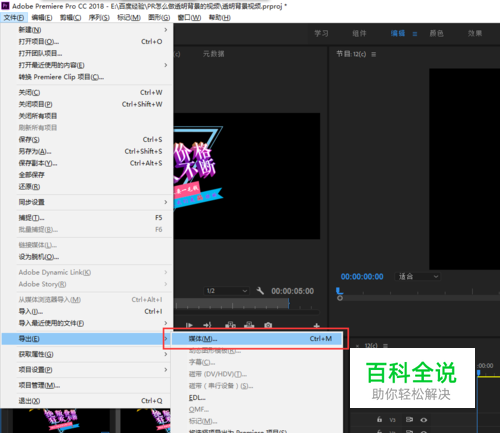The image size is (500, 433).
Task: Close the 12(c) timeline tab
Action: tap(358, 345)
